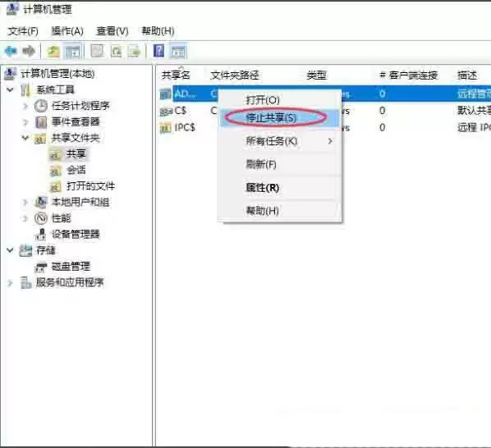Click the System Tools (系统工具) icon
This screenshot has height=448, width=491.
(x=25, y=90)
